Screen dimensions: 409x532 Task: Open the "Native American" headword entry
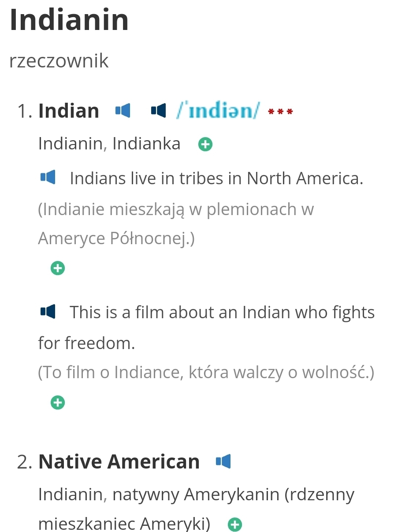tap(119, 461)
